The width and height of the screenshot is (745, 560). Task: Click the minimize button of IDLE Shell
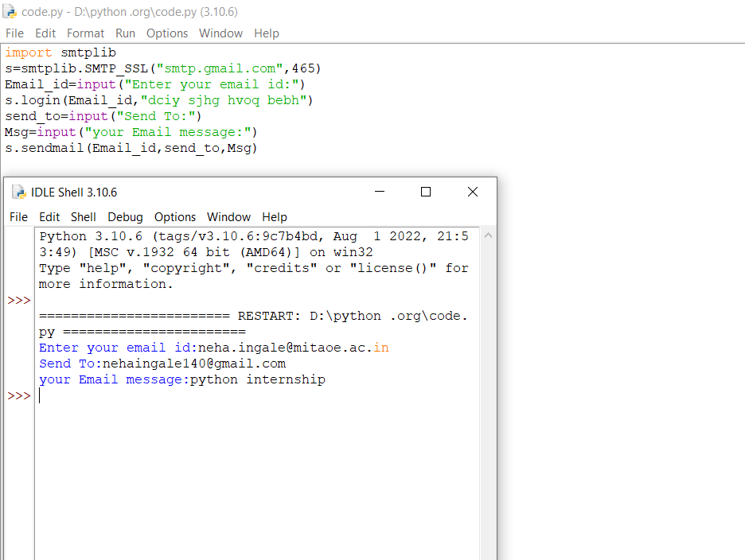(x=380, y=192)
